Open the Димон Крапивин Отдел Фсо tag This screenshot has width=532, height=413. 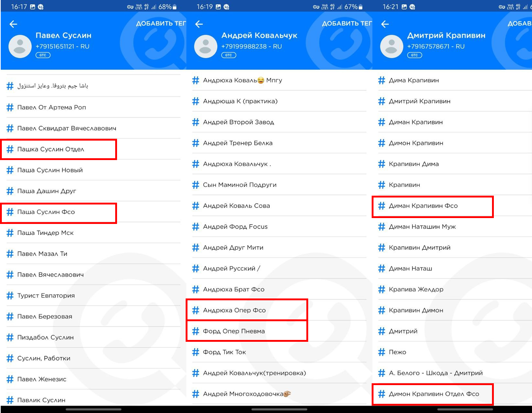point(434,394)
